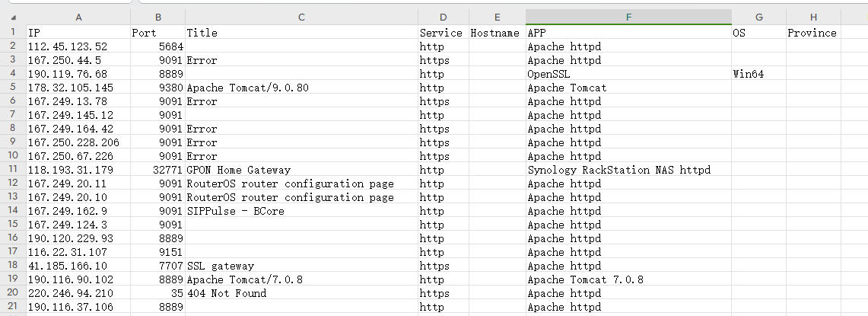
Task: Select cell with IP 167.250.228.206
Action: click(x=78, y=142)
